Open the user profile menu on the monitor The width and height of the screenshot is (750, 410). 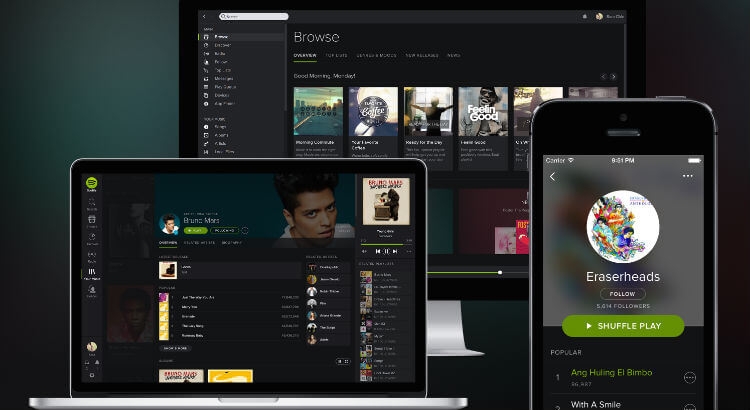click(610, 16)
